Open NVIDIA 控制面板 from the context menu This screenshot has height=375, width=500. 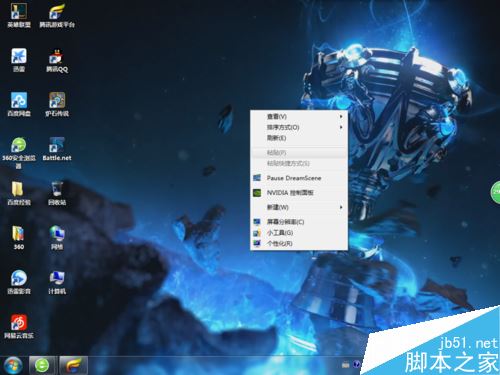pos(299,193)
